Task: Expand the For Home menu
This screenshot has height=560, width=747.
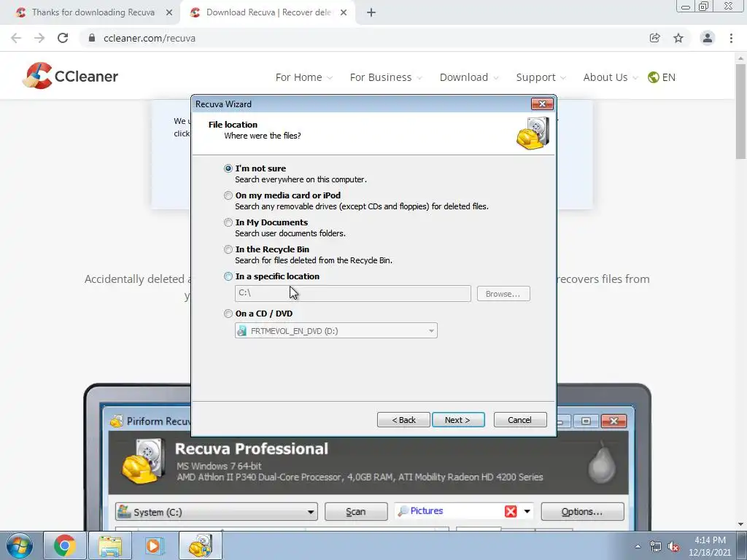Action: coord(303,77)
